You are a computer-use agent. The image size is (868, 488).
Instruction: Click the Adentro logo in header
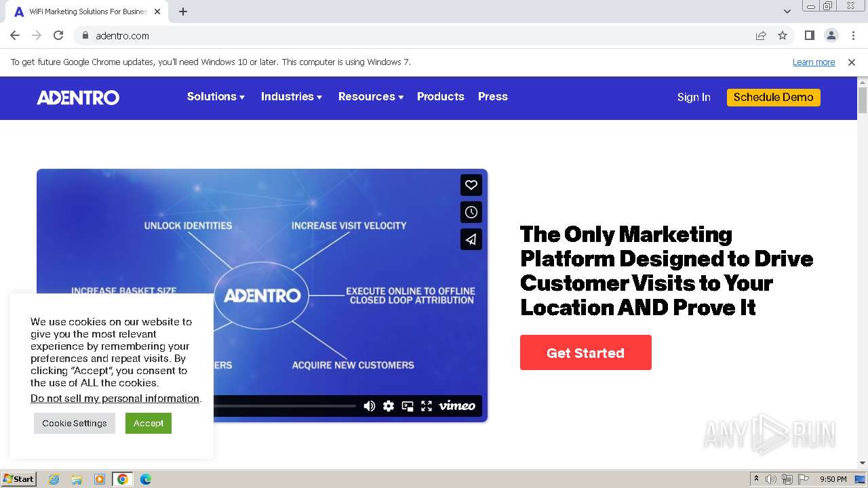[x=78, y=98]
